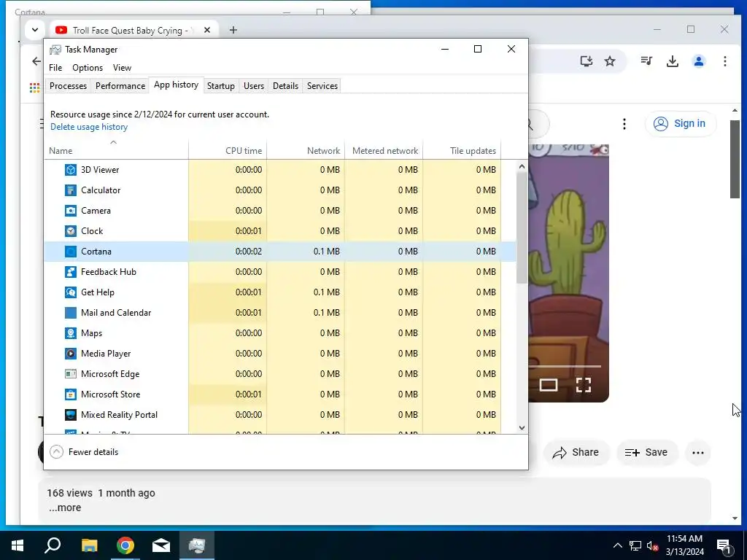
Task: Open Windows Start menu
Action: coord(18,545)
